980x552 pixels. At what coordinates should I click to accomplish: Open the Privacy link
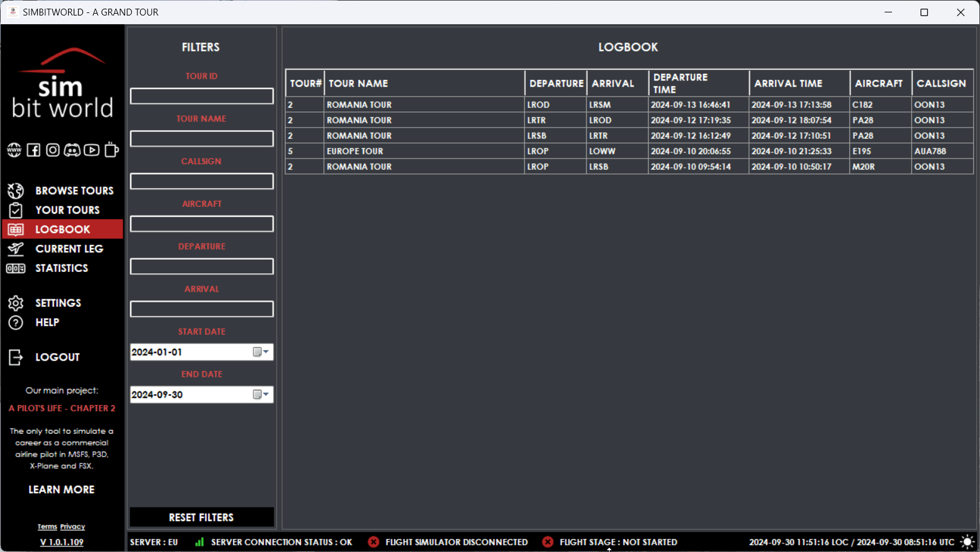(x=72, y=527)
